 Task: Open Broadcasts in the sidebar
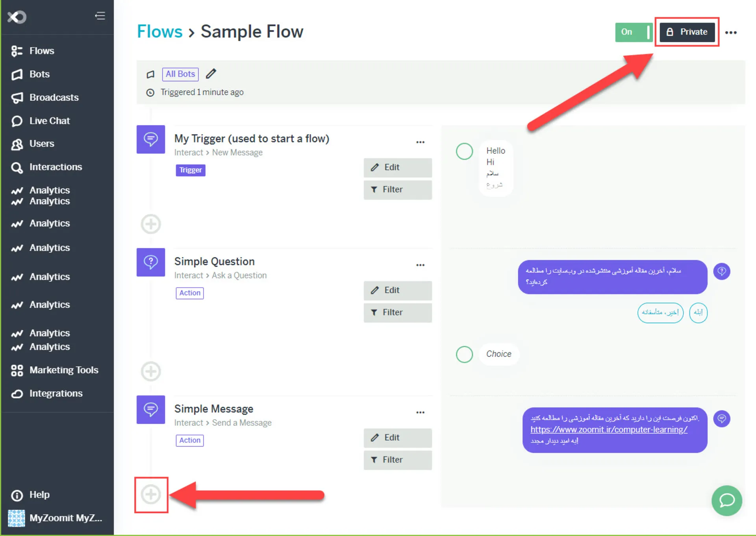(54, 98)
